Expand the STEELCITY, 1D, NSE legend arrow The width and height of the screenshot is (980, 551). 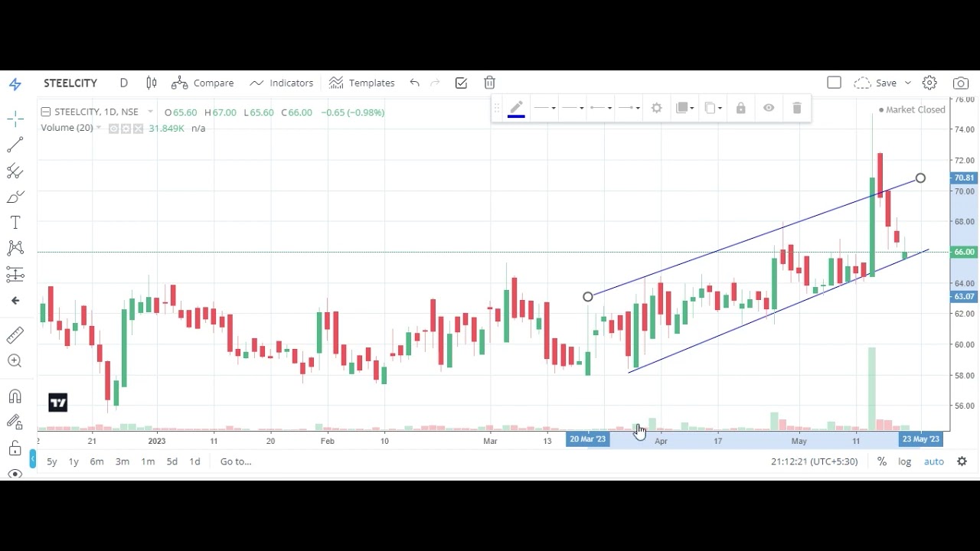tap(150, 112)
